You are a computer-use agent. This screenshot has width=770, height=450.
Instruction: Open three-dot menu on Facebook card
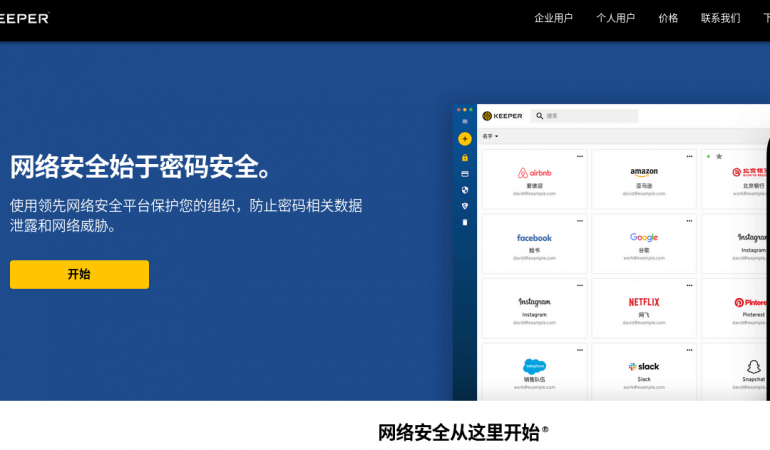click(x=579, y=221)
